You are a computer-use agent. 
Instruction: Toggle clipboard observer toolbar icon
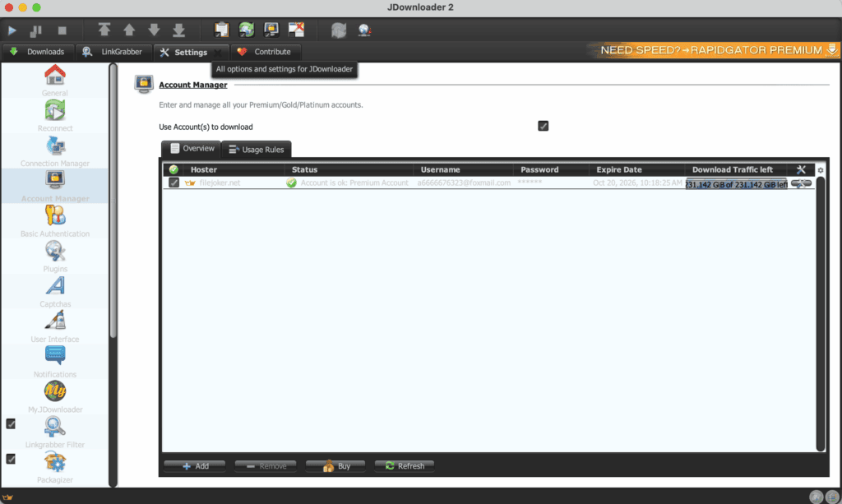coord(221,30)
